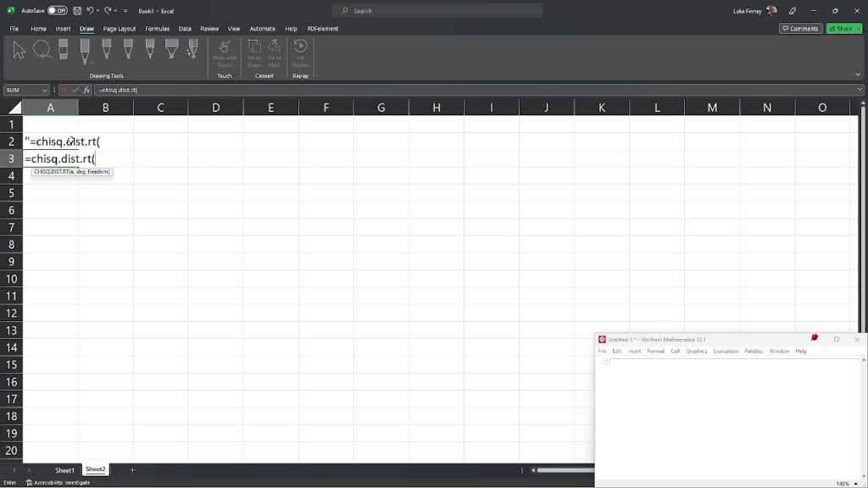The image size is (868, 488).
Task: Click the Ink to Math button
Action: pos(274,53)
